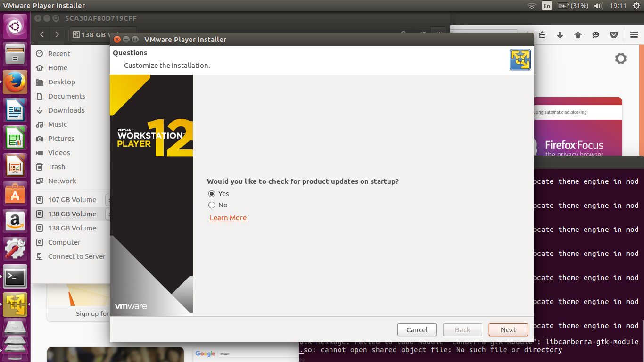644x362 pixels.
Task: Click the 138 GB Volume path button
Action: (90, 34)
